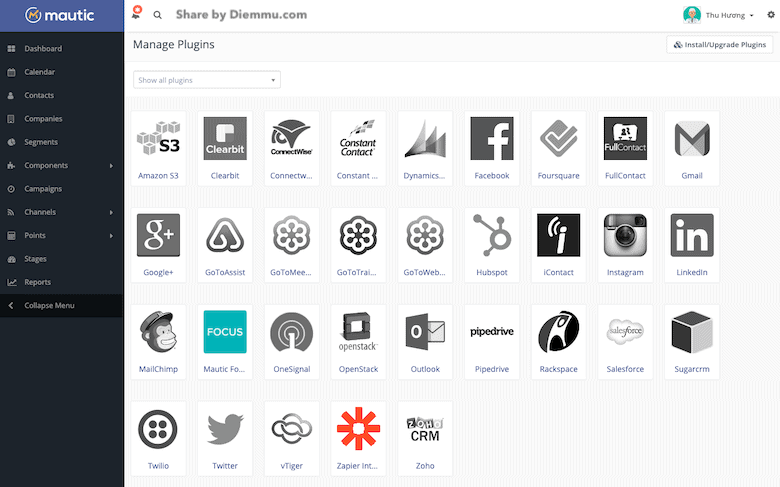Open the Mautic Focus plugin
The height and width of the screenshot is (487, 780).
[x=225, y=342]
